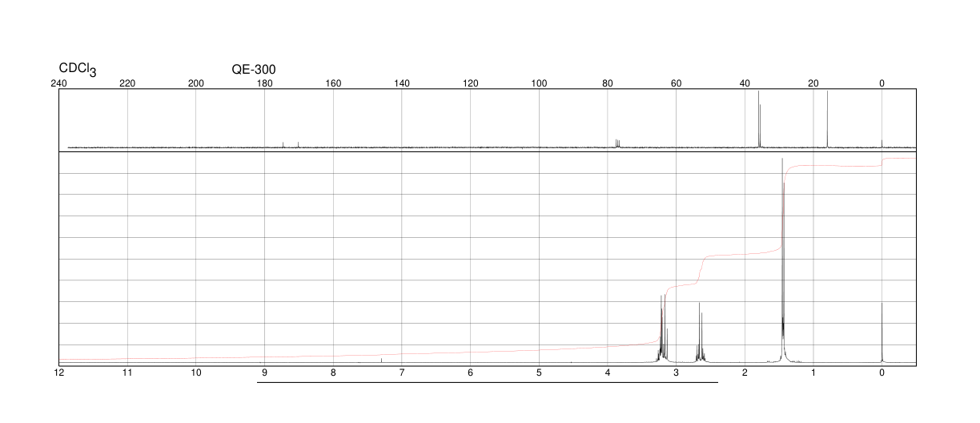
Task: Click the 180 label on carbon axis
Action: 264,83
